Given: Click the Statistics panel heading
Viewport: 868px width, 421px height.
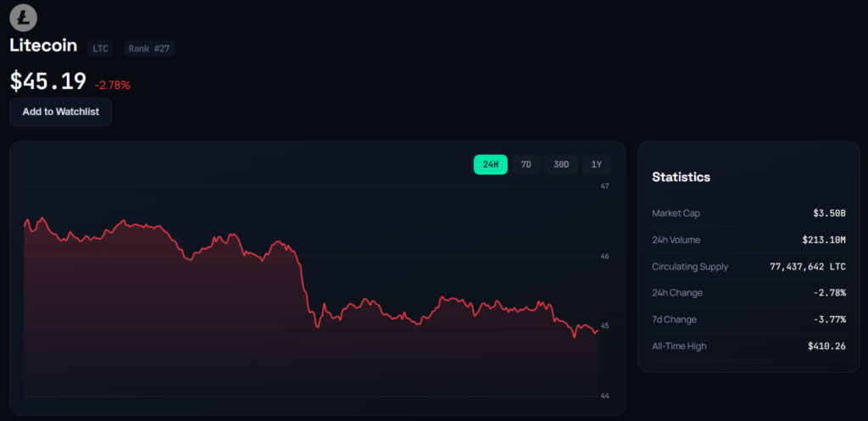Looking at the screenshot, I should (x=681, y=177).
